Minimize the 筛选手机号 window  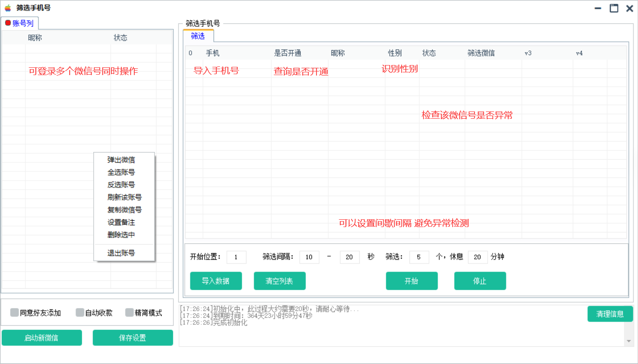pyautogui.click(x=598, y=8)
